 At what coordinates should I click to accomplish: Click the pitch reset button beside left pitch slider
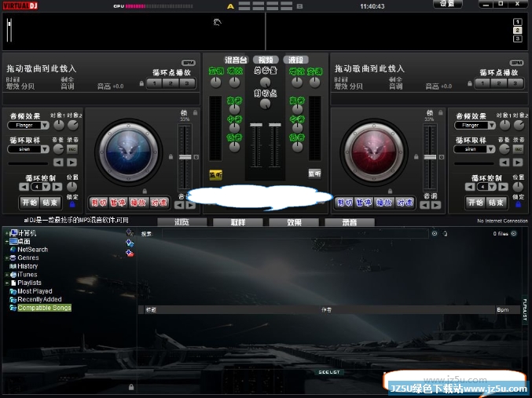point(196,157)
